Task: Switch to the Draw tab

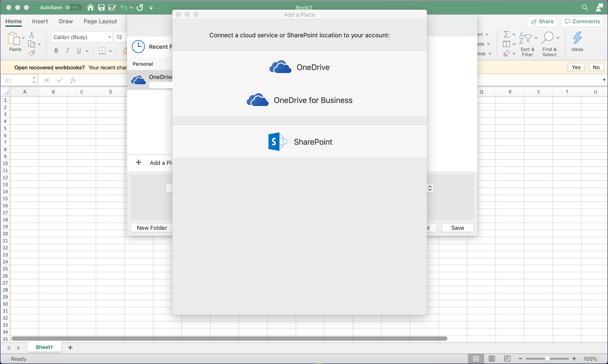Action: pyautogui.click(x=65, y=21)
